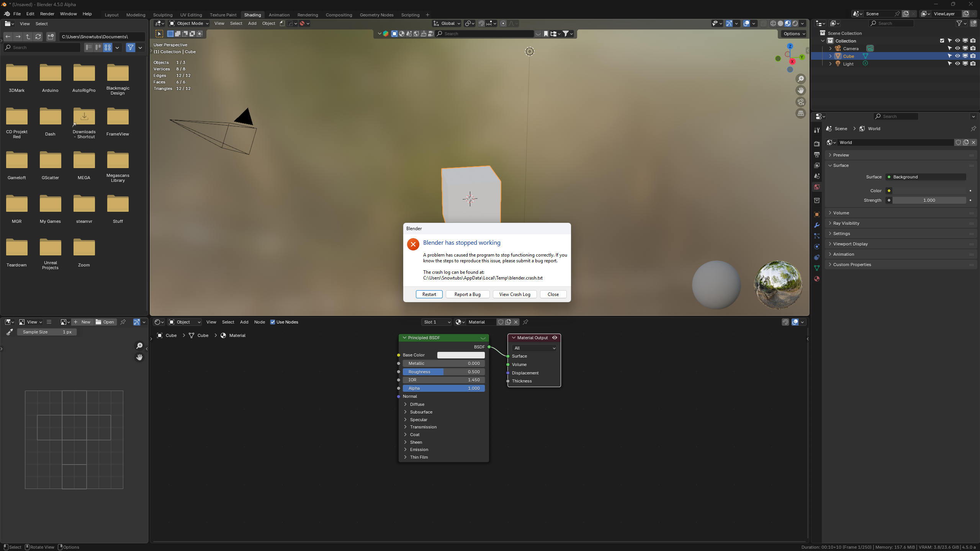
Task: Click the Base Color swatch on Principled BSDF
Action: (x=461, y=355)
